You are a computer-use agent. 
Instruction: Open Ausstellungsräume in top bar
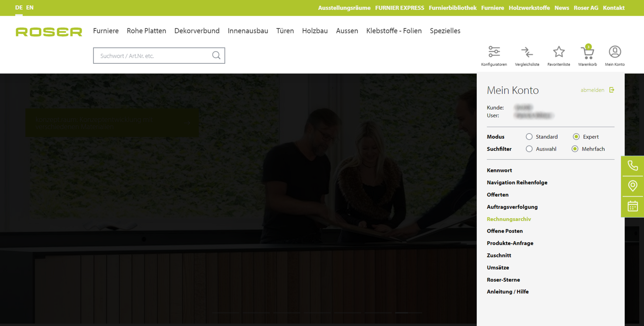344,8
